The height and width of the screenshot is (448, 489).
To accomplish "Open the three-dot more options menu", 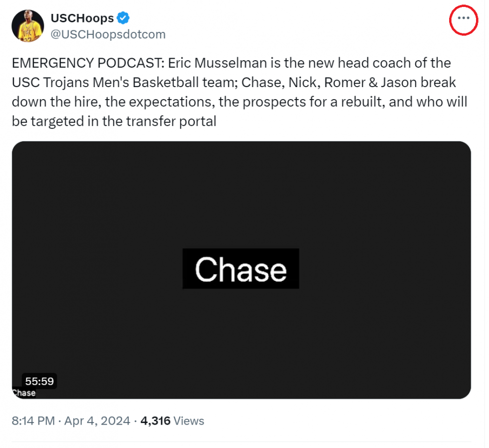I will coord(464,18).
